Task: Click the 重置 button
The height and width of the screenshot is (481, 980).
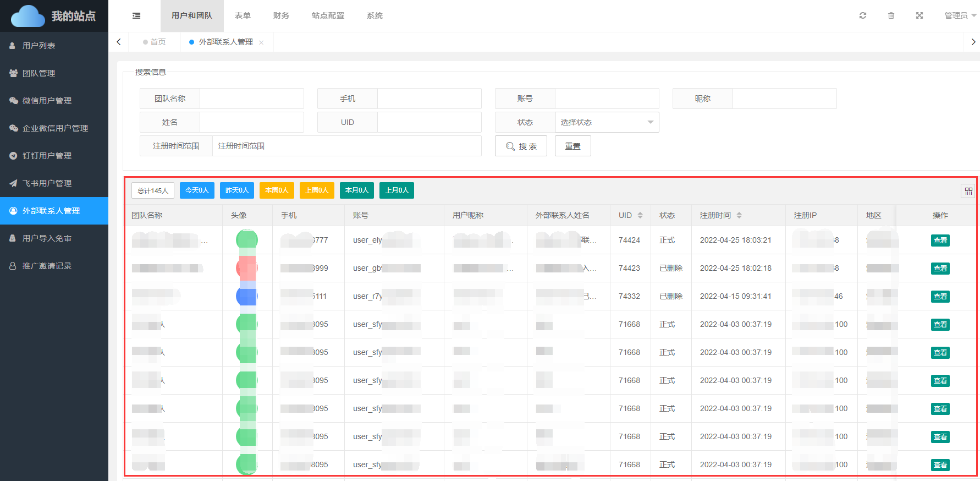Action: 572,146
